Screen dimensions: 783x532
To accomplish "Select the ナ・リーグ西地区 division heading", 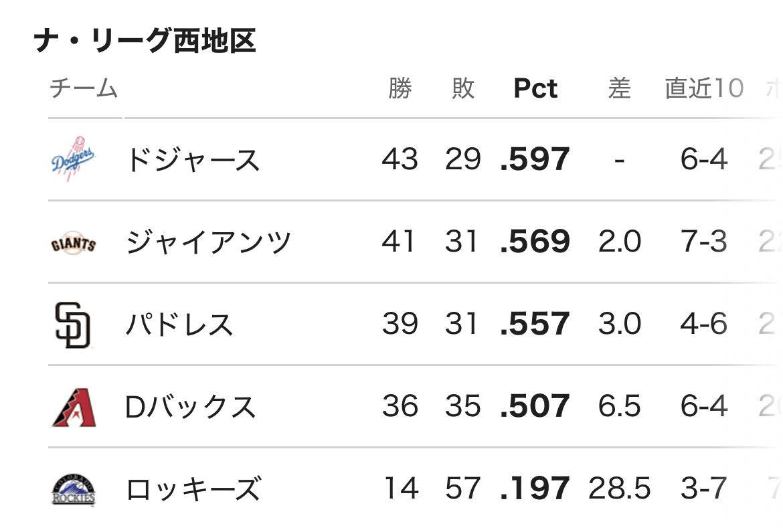I will [x=145, y=41].
